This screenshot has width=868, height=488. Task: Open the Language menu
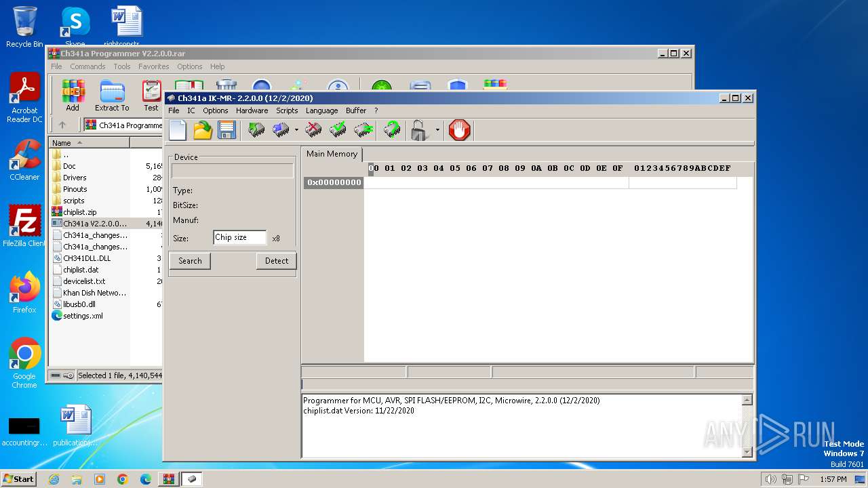(321, 110)
